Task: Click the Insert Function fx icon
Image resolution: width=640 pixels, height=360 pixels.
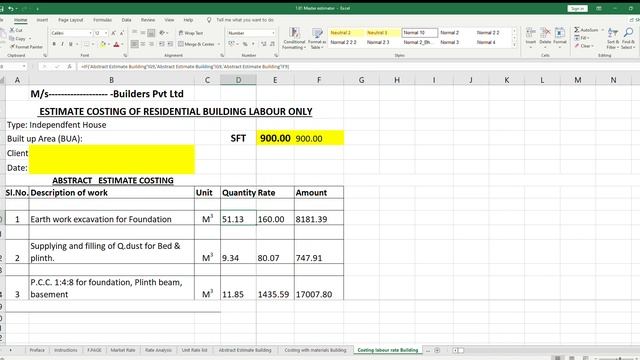Action: (x=69, y=66)
